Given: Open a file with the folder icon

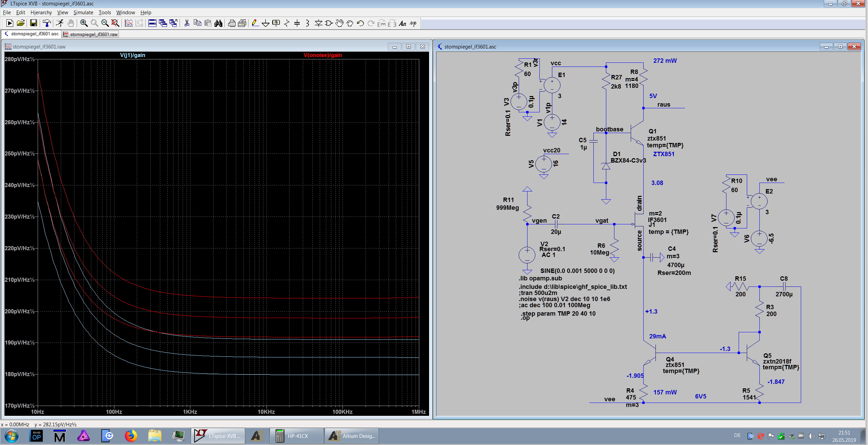Looking at the screenshot, I should click(21, 23).
